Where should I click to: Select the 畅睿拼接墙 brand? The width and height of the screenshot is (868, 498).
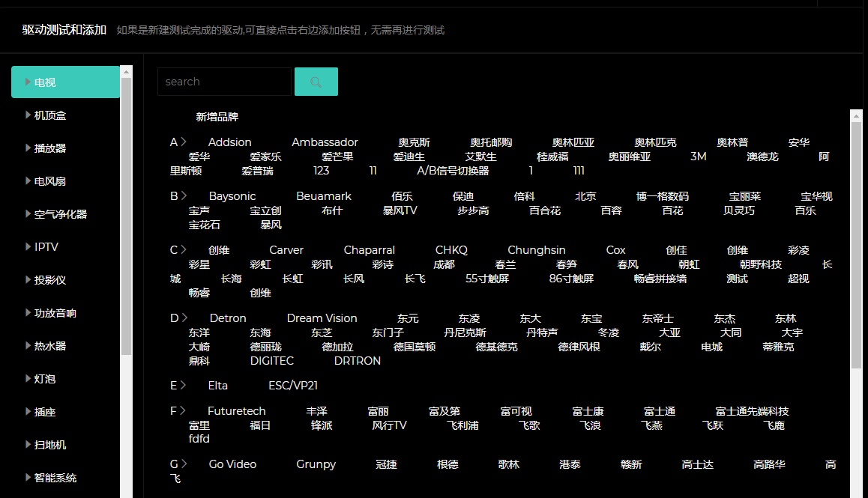click(x=660, y=279)
